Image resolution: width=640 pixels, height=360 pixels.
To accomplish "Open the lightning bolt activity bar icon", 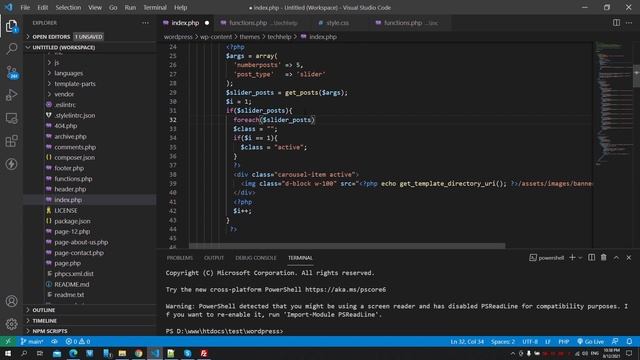I will coord(11,164).
